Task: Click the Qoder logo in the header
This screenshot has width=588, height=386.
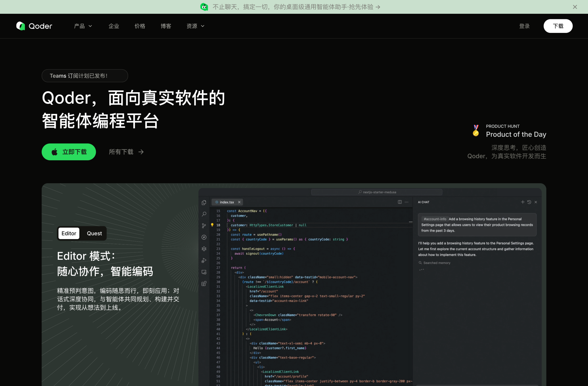Action: pos(34,26)
